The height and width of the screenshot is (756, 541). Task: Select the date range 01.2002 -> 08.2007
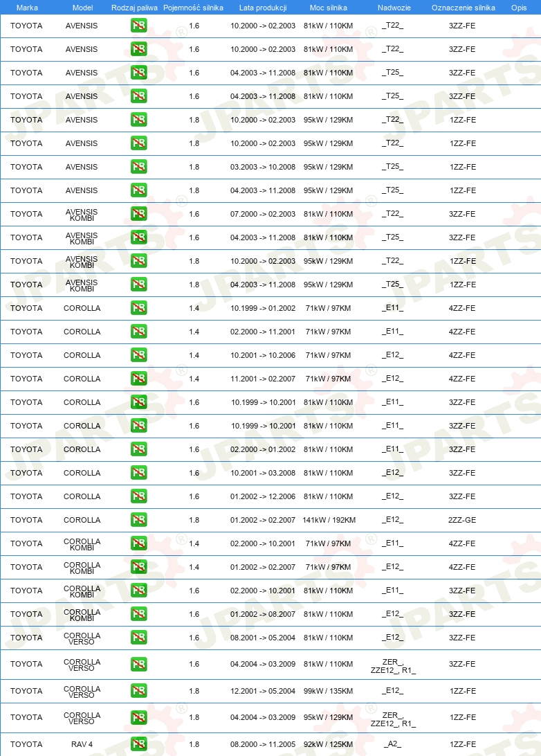click(x=263, y=614)
